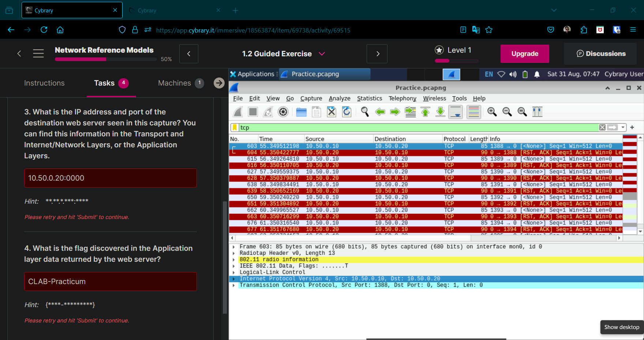Expand the Internet Protocol Version 4 row
644x340 pixels.
point(234,279)
